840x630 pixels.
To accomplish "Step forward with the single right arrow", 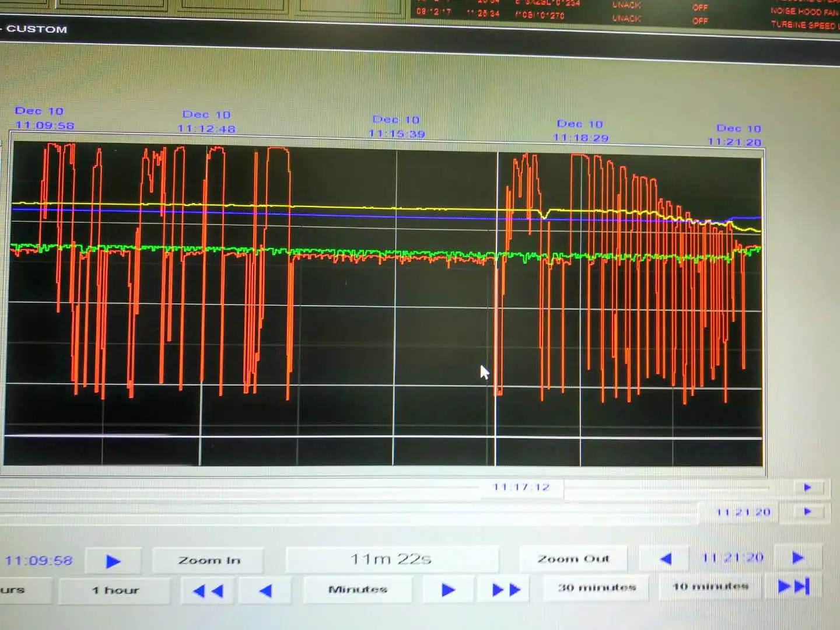I will 448,590.
